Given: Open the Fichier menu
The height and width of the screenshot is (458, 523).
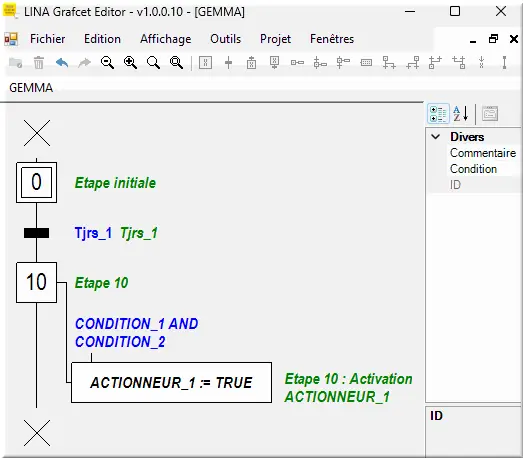Looking at the screenshot, I should pos(48,39).
